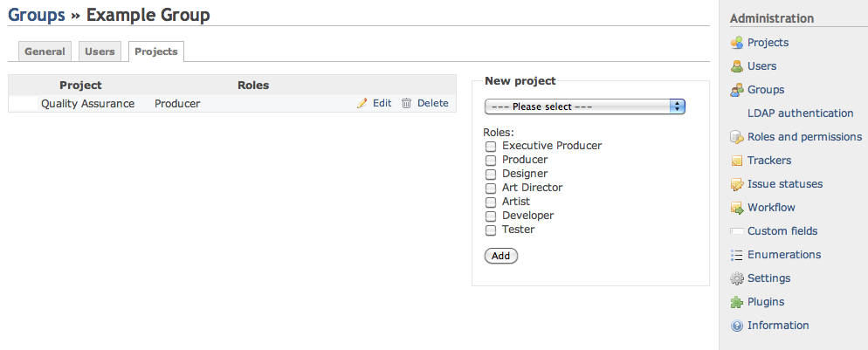
Task: Click the Plugins puzzle piece icon
Action: [x=736, y=302]
